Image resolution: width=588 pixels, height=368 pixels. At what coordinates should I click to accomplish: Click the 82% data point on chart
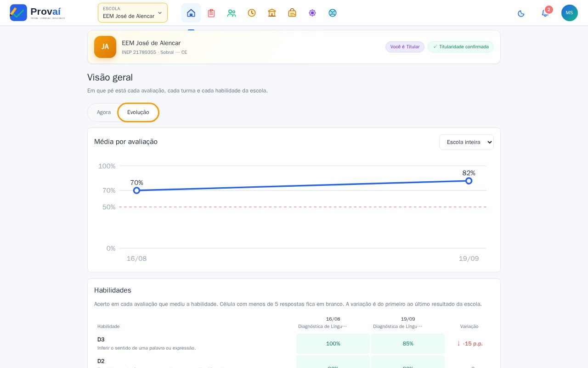(x=469, y=181)
